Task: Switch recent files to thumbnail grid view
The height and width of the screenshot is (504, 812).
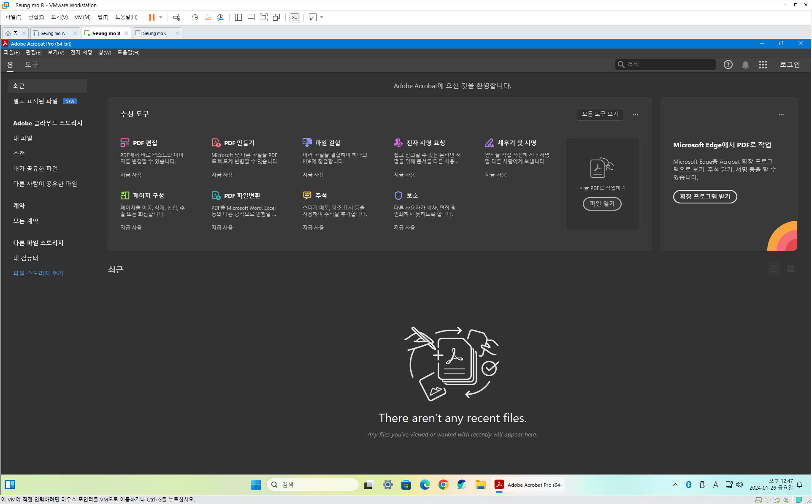Action: tap(791, 269)
